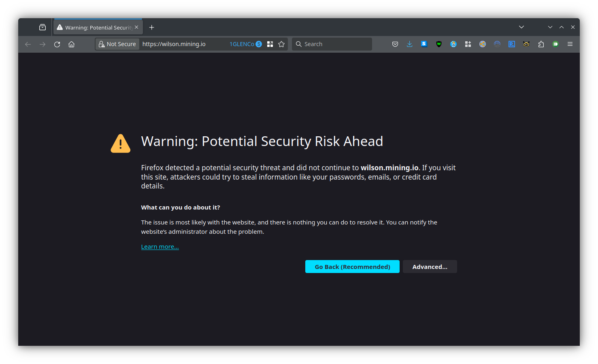Expand the list all tabs chevron
598x364 pixels.
coord(521,27)
